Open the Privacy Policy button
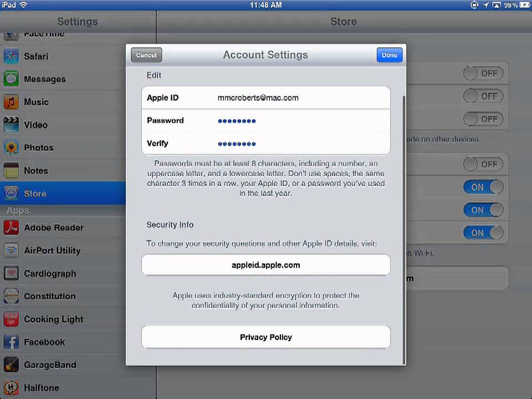Screen dimensions: 532x399 click(265, 337)
